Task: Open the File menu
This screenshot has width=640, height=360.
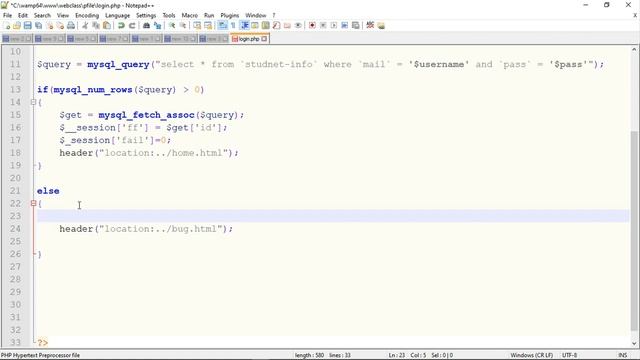Action: pyautogui.click(x=7, y=15)
